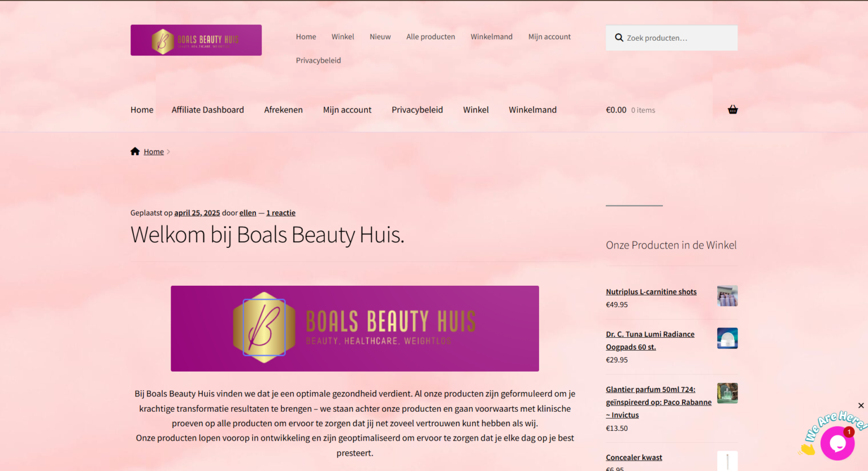
Task: Click the 'april 25, 2025' date link
Action: pyautogui.click(x=197, y=213)
